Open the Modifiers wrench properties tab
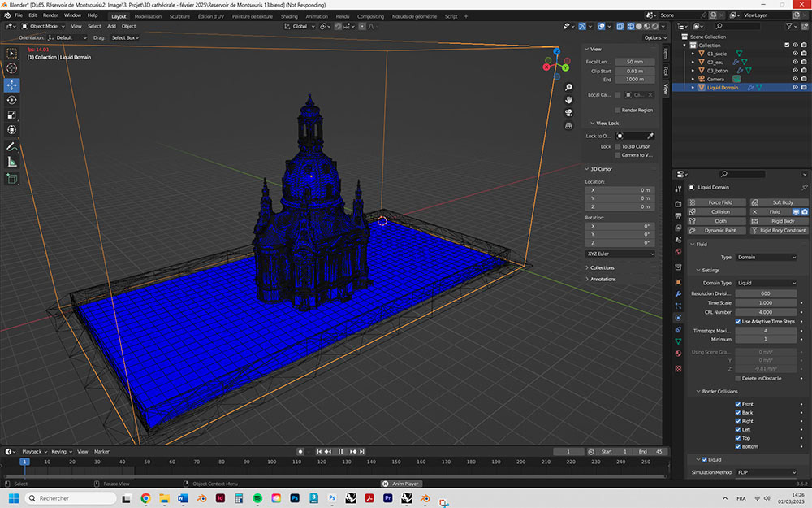812x508 pixels. point(678,294)
